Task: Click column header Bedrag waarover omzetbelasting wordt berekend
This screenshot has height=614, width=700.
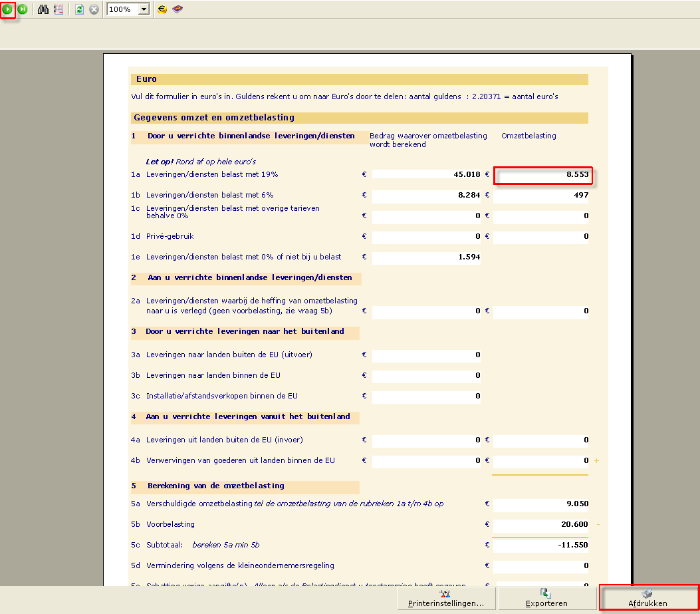Action: click(x=428, y=140)
